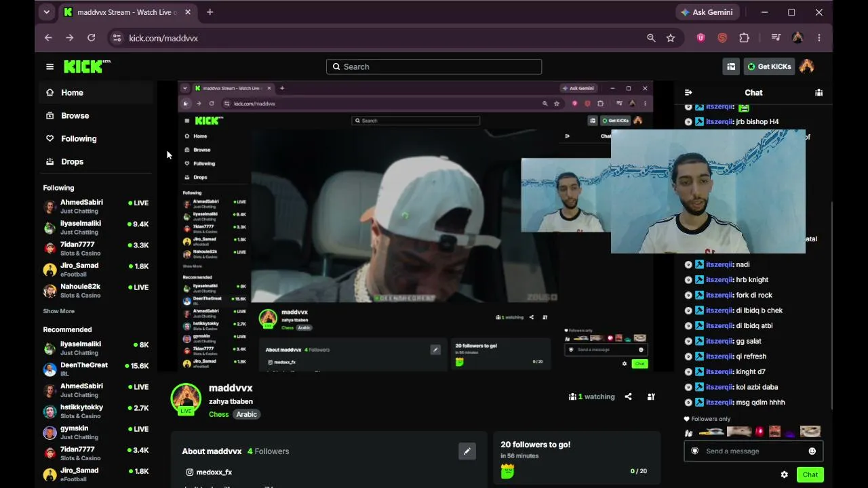Reload the page in Chrome
868x488 pixels.
[x=92, y=38]
